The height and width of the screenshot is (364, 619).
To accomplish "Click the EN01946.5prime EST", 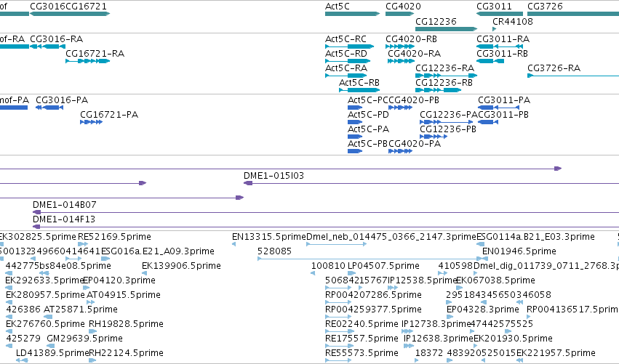I will [485, 259].
